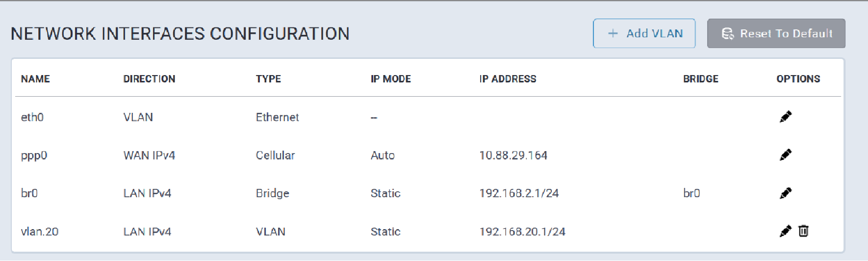
Task: Edit the ppp0 cellular interface
Action: click(x=785, y=155)
